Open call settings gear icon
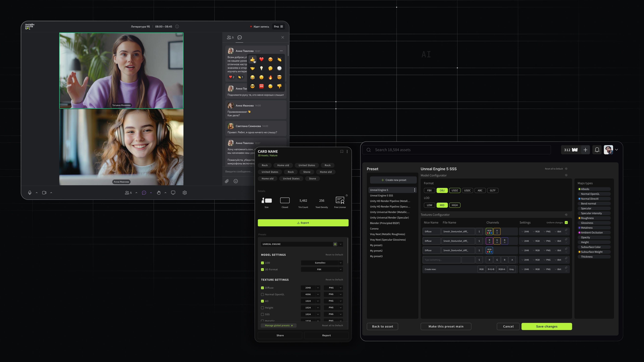 coord(185,193)
